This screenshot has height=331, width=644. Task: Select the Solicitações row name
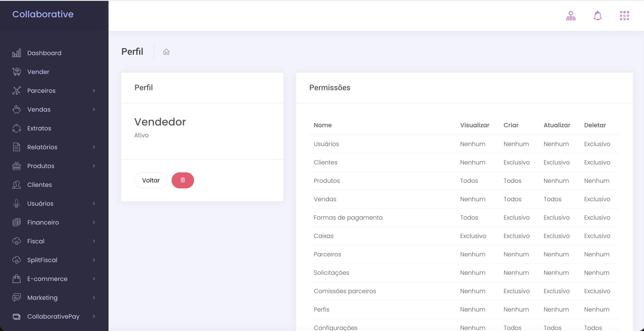(x=331, y=273)
